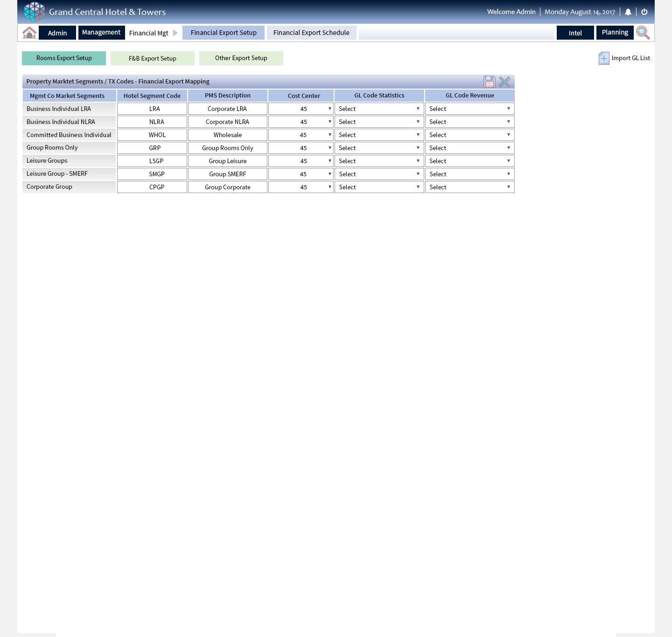Screen dimensions: 672x637
Task: Open Cost Center dropdown for Leisure Group - SMERF
Action: coord(301,174)
